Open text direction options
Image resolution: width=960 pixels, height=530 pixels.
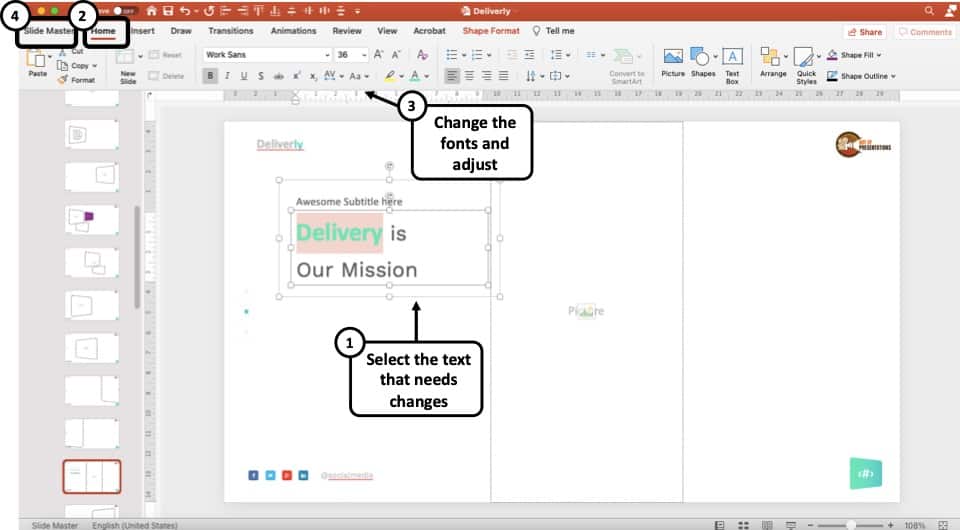coord(534,76)
